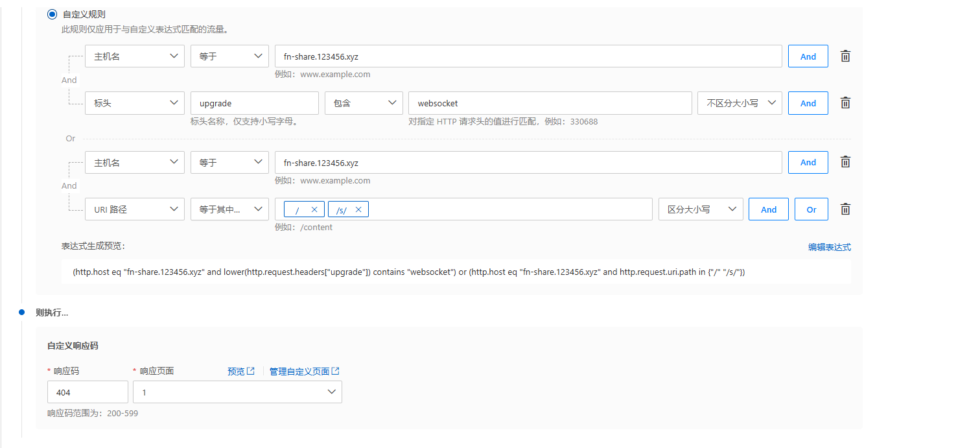Delete the 标头 upgrade rule row
The height and width of the screenshot is (448, 980).
pyautogui.click(x=845, y=103)
